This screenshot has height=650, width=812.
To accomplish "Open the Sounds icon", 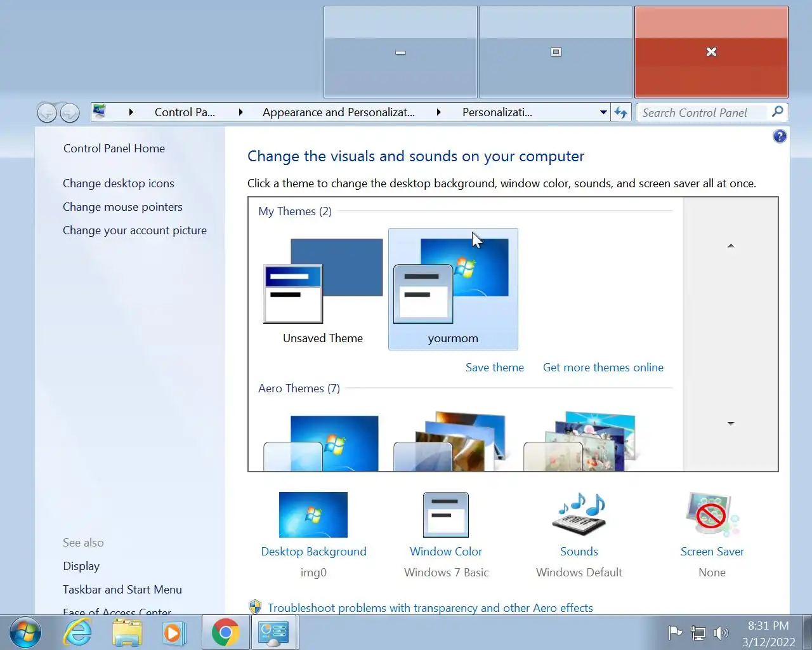I will pos(579,514).
